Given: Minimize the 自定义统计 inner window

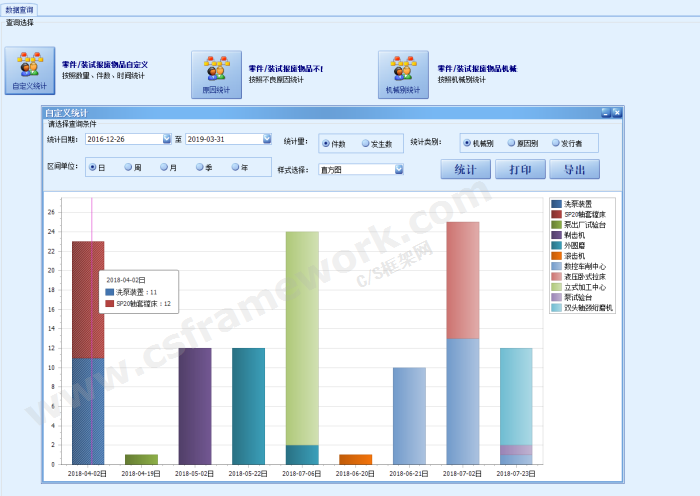Looking at the screenshot, I should coord(605,113).
